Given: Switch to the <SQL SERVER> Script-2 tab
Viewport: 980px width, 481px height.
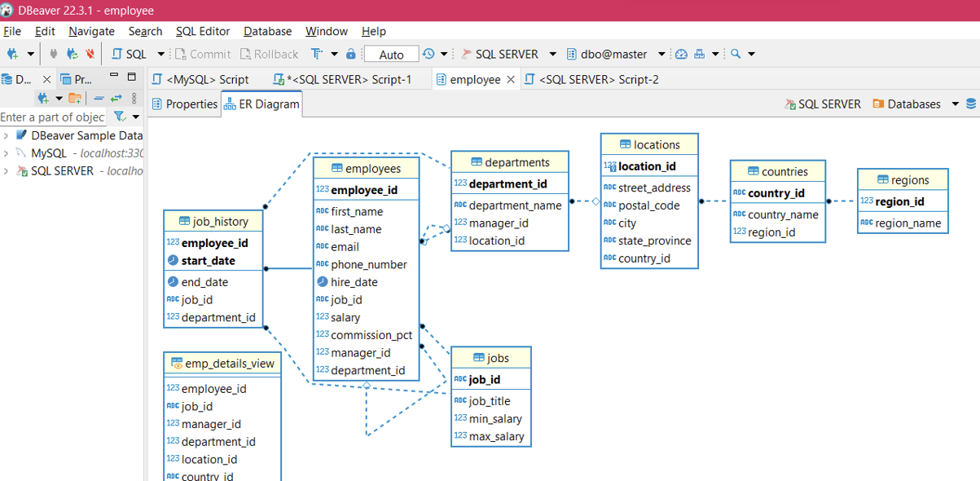Looking at the screenshot, I should (x=591, y=79).
